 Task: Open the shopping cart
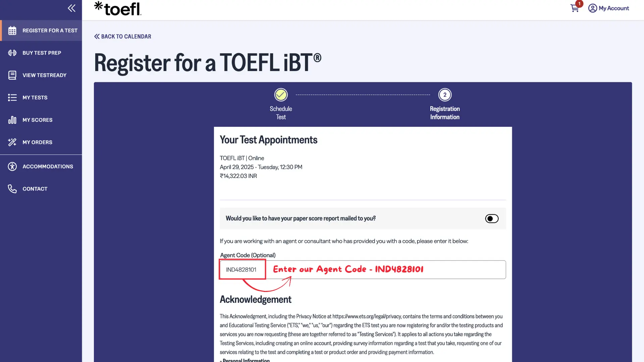(x=575, y=8)
